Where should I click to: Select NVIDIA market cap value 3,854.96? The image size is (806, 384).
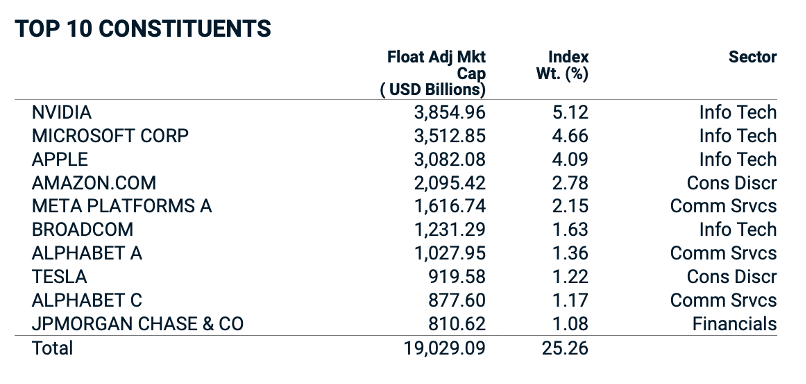(x=450, y=112)
